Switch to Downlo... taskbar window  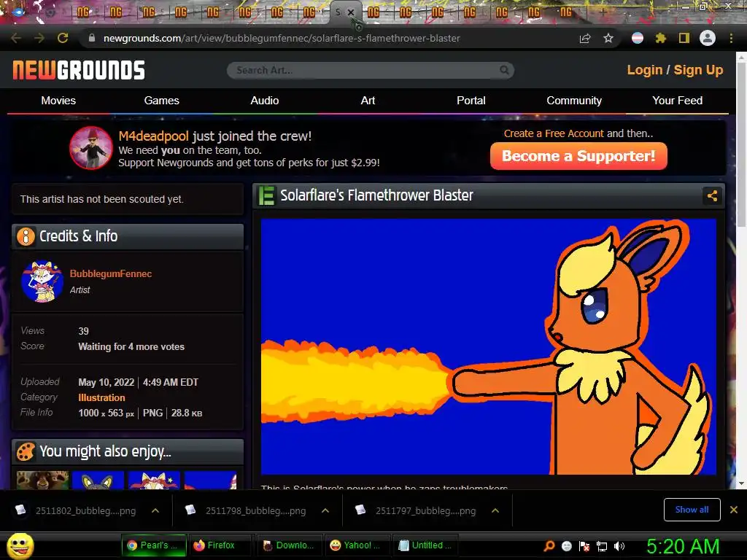[288, 545]
